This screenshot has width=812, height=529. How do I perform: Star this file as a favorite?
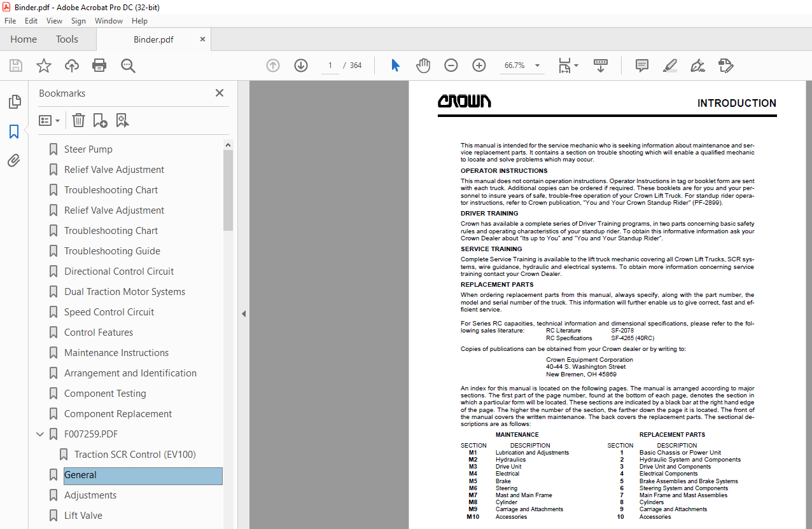click(x=44, y=65)
